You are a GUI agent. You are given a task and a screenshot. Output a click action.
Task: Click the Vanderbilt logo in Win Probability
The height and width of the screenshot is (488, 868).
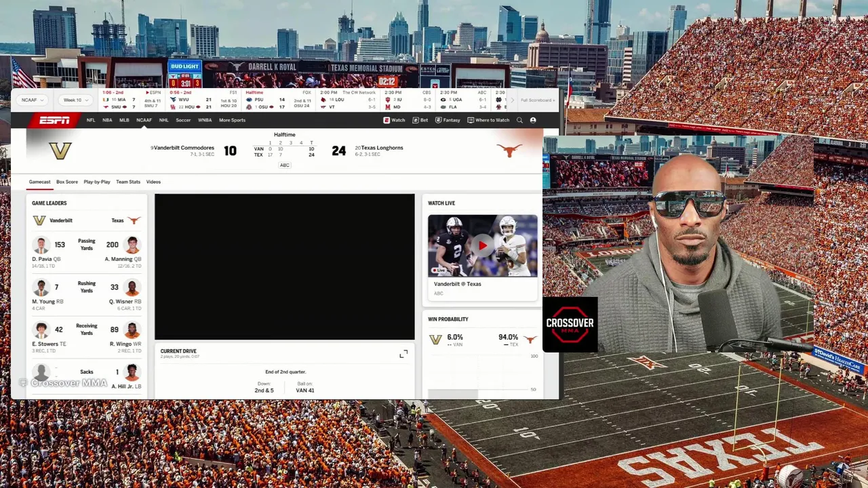pyautogui.click(x=435, y=340)
